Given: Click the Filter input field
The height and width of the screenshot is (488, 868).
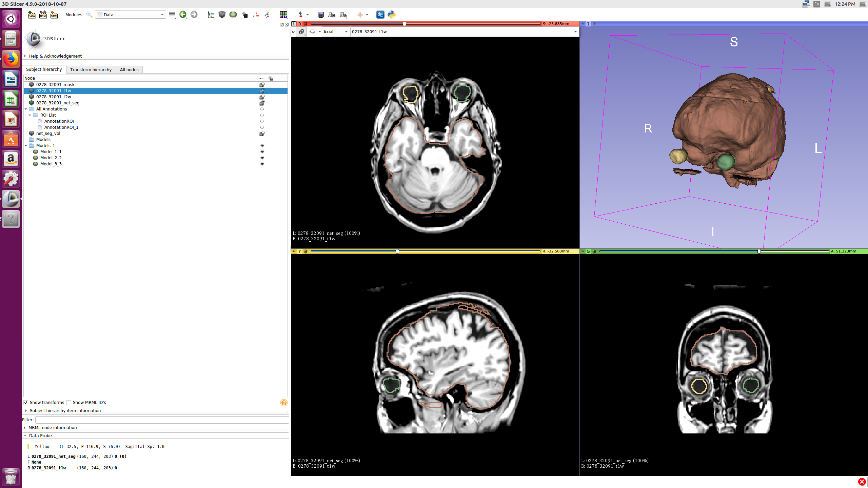Looking at the screenshot, I should [162, 420].
